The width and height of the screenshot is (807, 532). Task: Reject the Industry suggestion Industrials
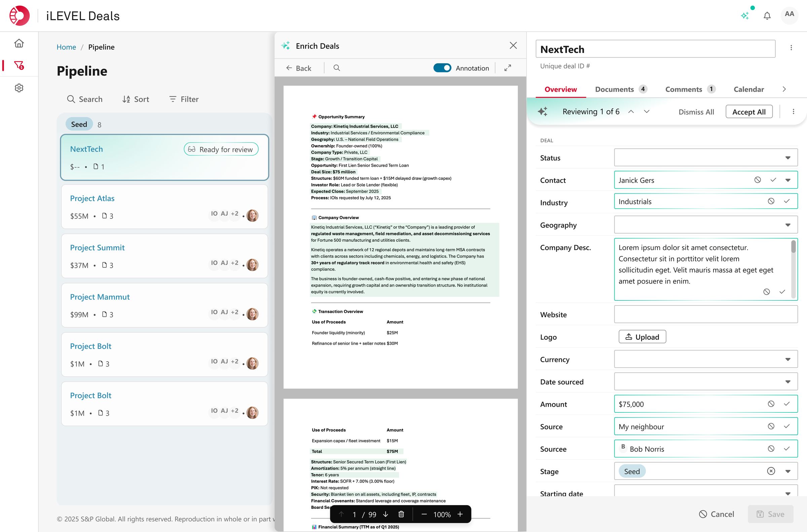pyautogui.click(x=771, y=201)
